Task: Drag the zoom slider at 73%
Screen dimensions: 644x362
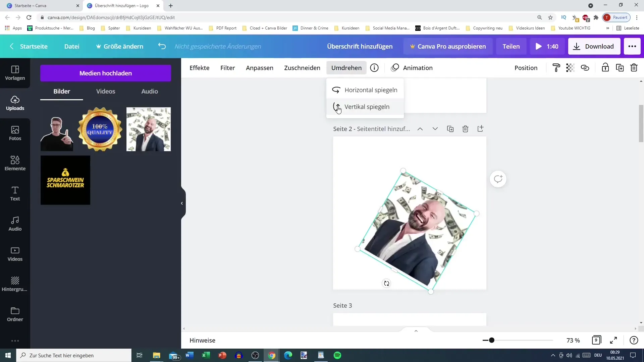Action: [x=491, y=340]
